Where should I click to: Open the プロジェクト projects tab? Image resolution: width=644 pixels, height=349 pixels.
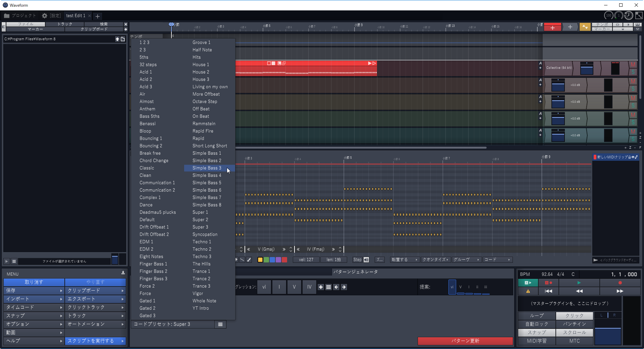[20, 16]
